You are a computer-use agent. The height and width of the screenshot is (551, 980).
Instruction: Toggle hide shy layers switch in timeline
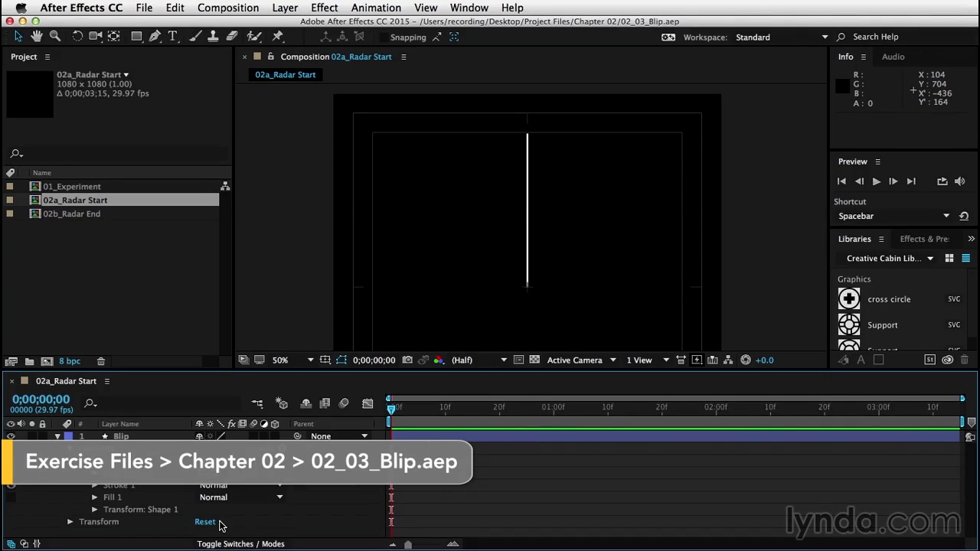(306, 403)
